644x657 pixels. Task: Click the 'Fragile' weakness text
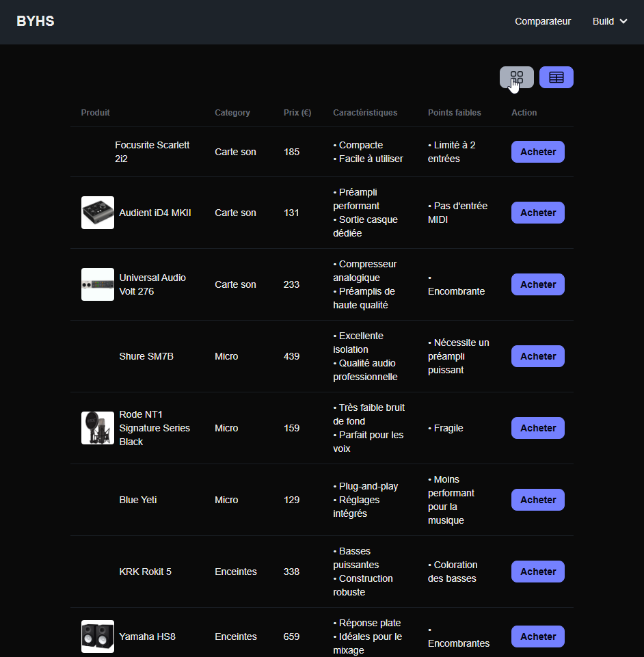click(445, 428)
